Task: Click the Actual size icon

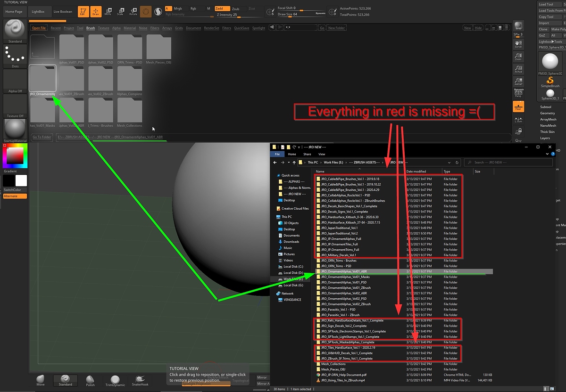Action: pyautogui.click(x=518, y=68)
